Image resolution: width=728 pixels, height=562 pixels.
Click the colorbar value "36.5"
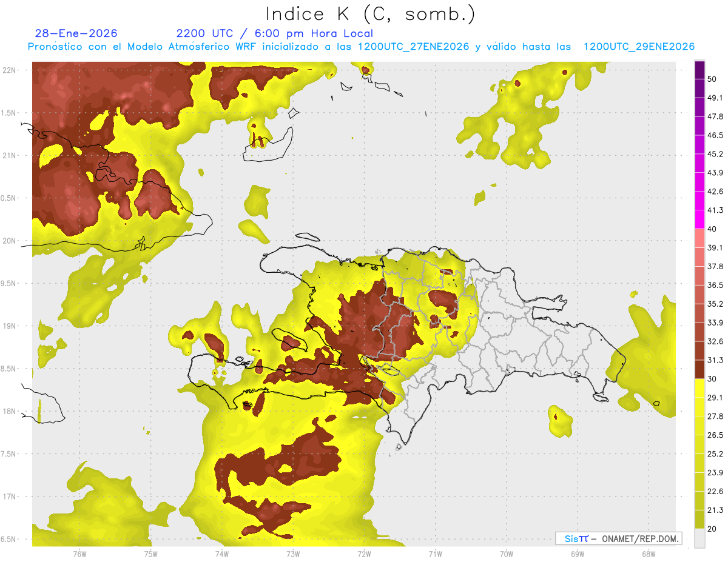[716, 285]
